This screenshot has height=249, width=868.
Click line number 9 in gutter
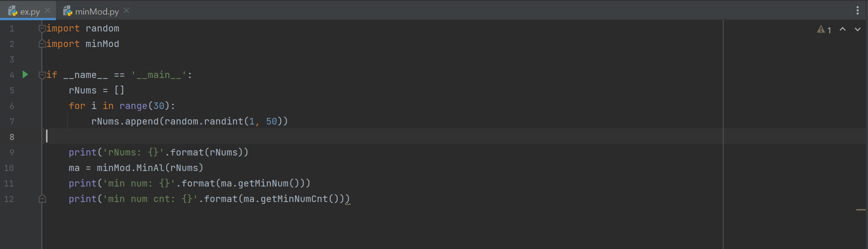coord(12,152)
